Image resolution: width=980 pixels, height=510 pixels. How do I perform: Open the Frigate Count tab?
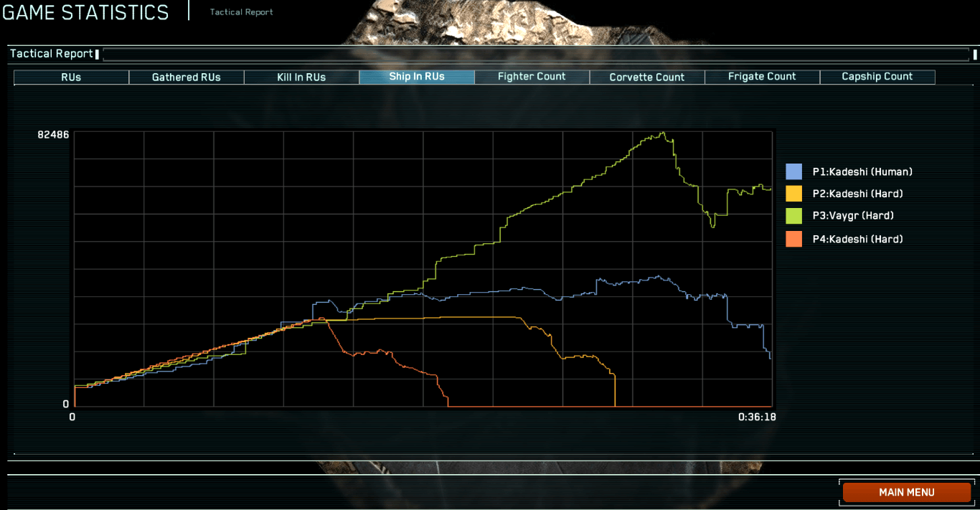(x=762, y=77)
